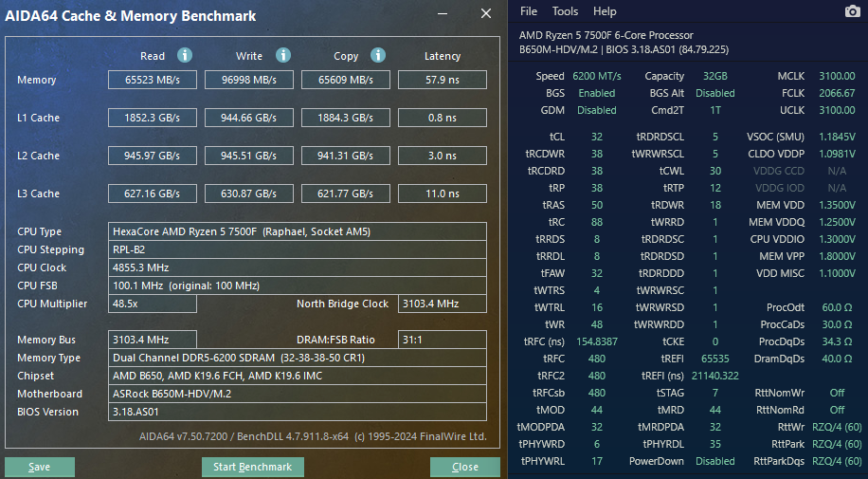Viewport: 868px width, 479px height.
Task: Click tREFI (ns) value 21140.322
Action: (715, 376)
